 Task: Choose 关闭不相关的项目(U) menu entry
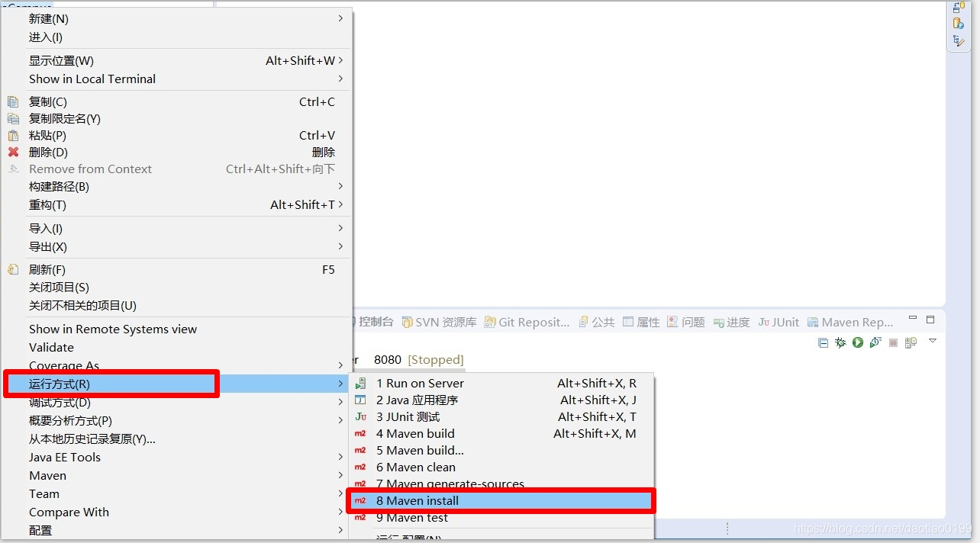coord(178,305)
